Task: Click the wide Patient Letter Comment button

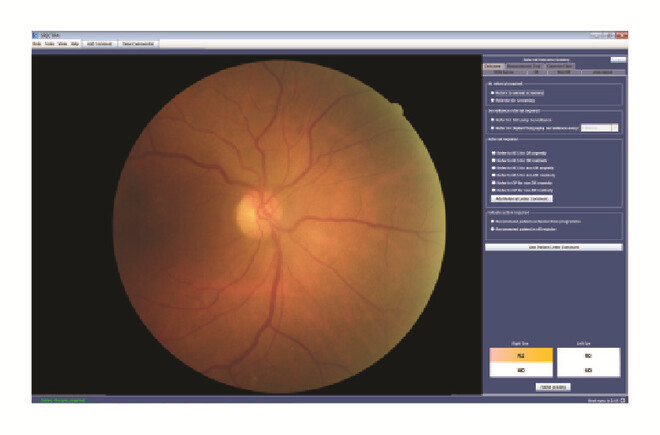Action: point(554,247)
